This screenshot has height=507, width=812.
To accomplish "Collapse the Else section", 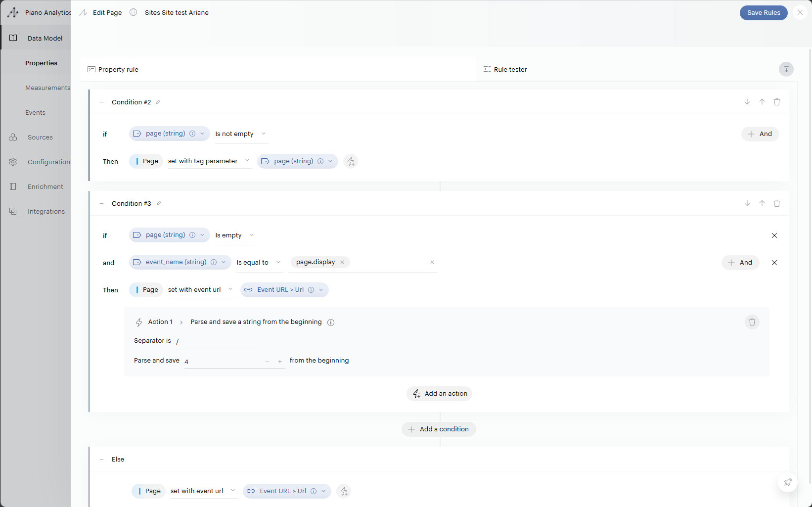I will tap(102, 460).
